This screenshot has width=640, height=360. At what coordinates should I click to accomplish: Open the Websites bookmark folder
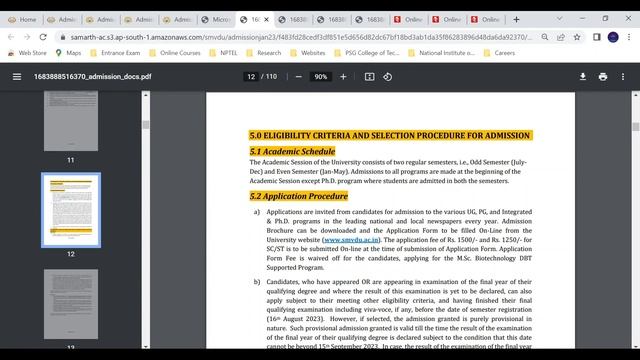(x=308, y=53)
